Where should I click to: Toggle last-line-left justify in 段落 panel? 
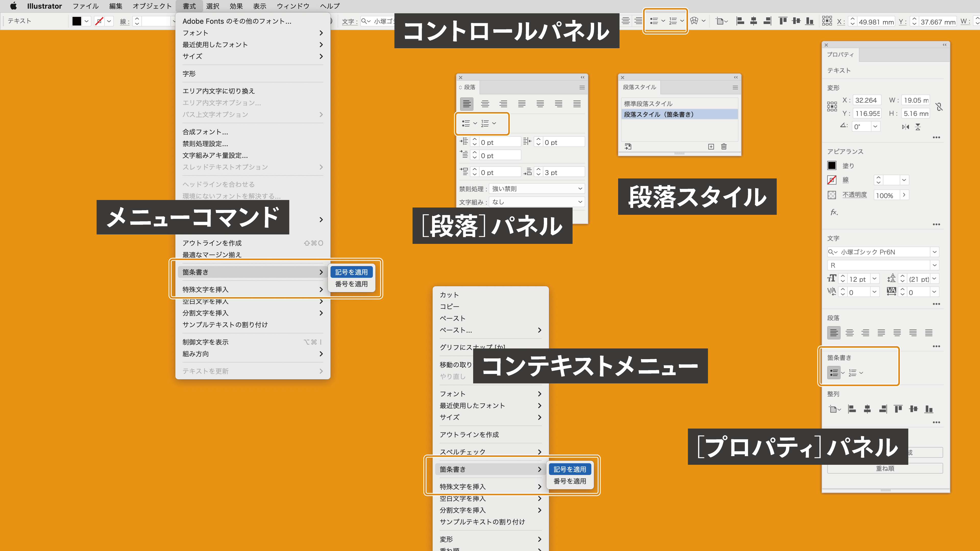click(x=522, y=104)
